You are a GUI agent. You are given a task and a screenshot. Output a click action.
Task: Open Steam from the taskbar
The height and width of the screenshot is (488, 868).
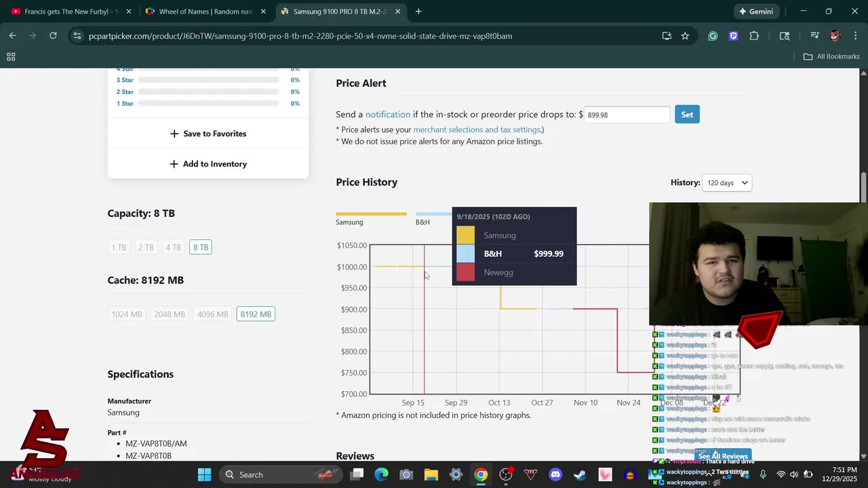[580, 474]
